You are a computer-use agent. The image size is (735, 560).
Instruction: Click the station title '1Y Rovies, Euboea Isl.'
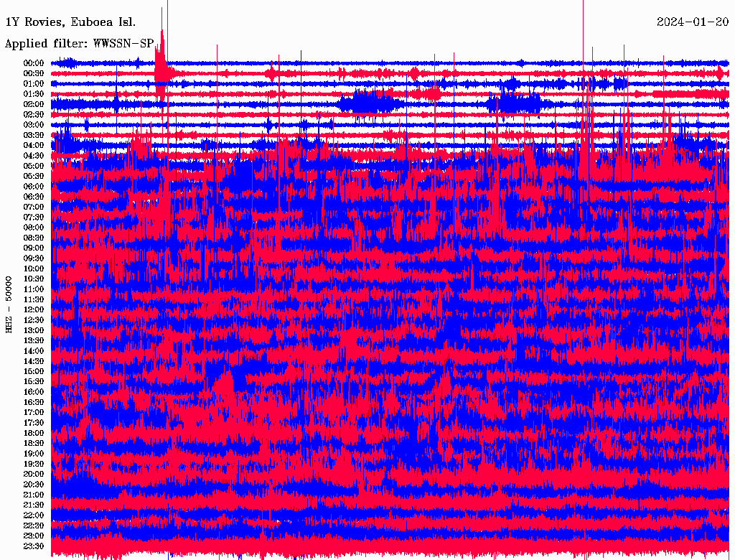click(x=70, y=22)
